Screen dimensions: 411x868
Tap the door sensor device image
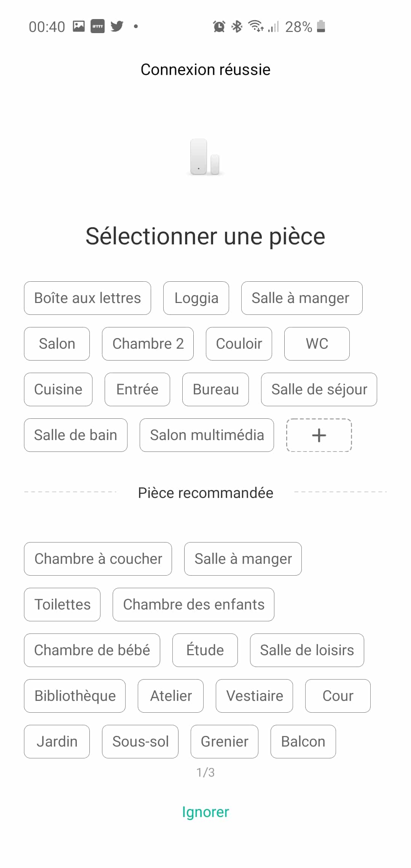205,157
